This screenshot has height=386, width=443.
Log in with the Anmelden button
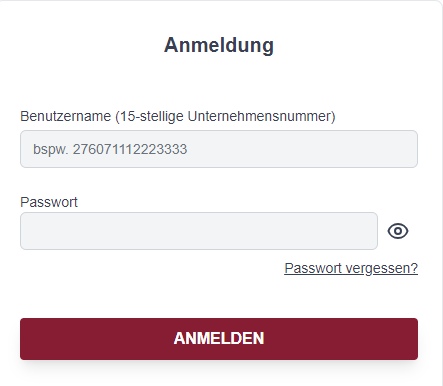coord(219,339)
